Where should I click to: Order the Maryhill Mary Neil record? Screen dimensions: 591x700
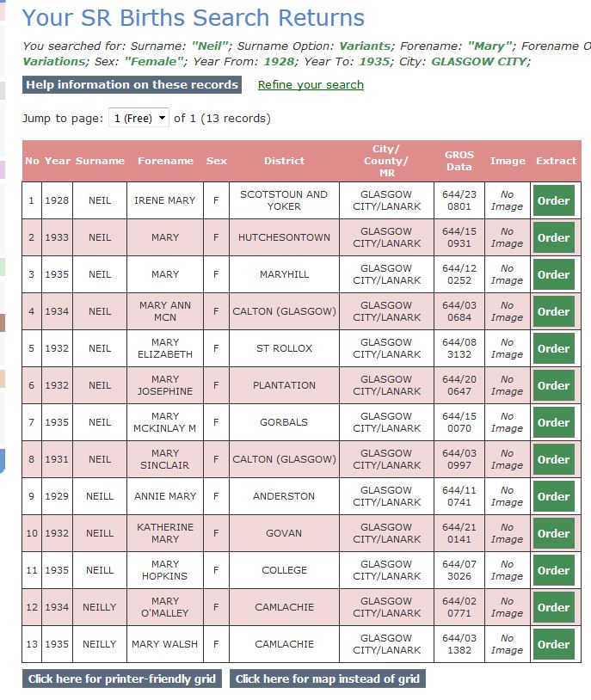point(553,274)
